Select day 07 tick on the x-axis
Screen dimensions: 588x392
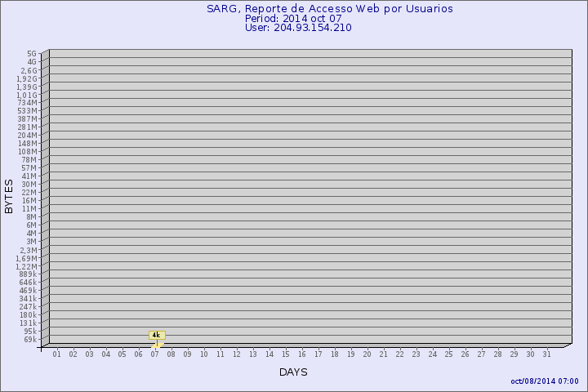point(155,354)
